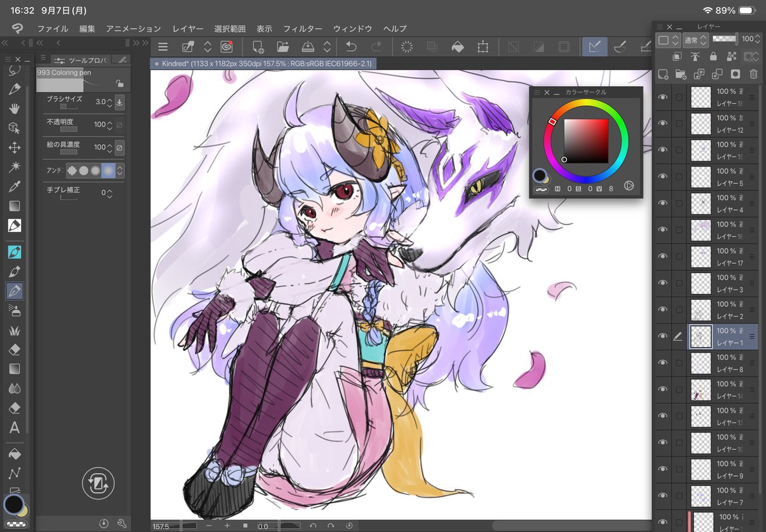Open the フィルター menu
Image resolution: width=766 pixels, height=532 pixels.
303,29
